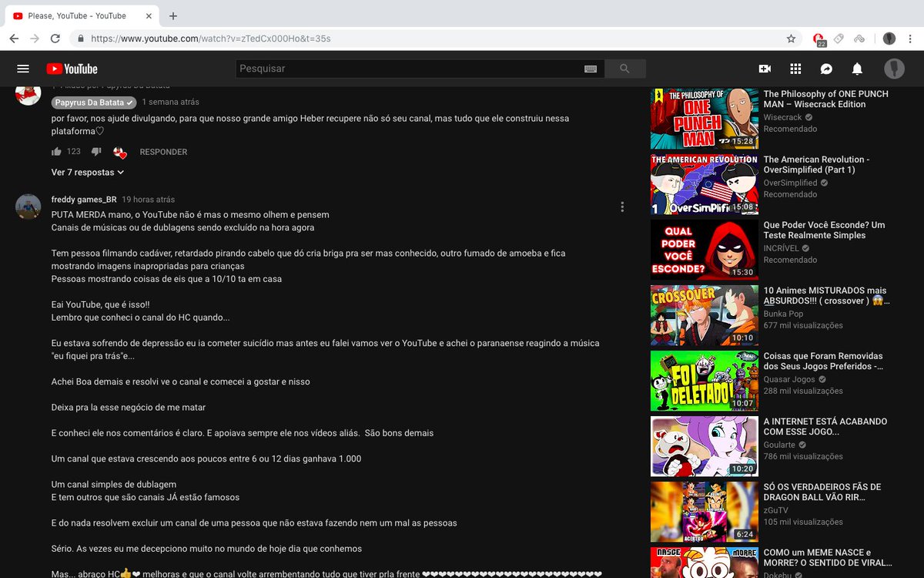Open Qual Poder Você Esconde thumbnail

point(704,249)
